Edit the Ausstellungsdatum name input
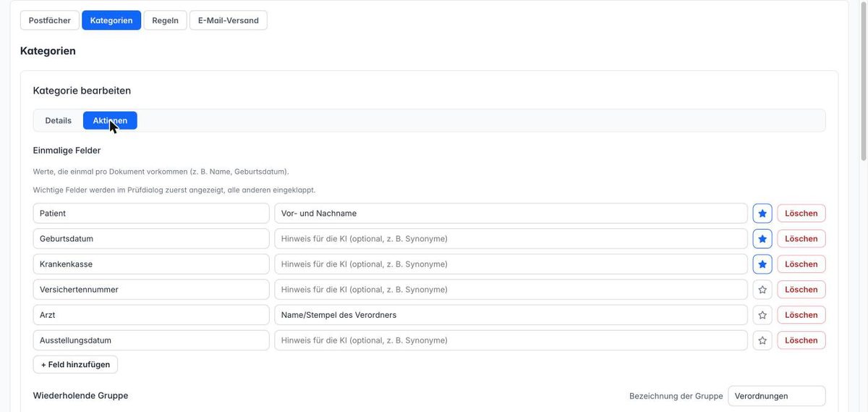 (151, 340)
